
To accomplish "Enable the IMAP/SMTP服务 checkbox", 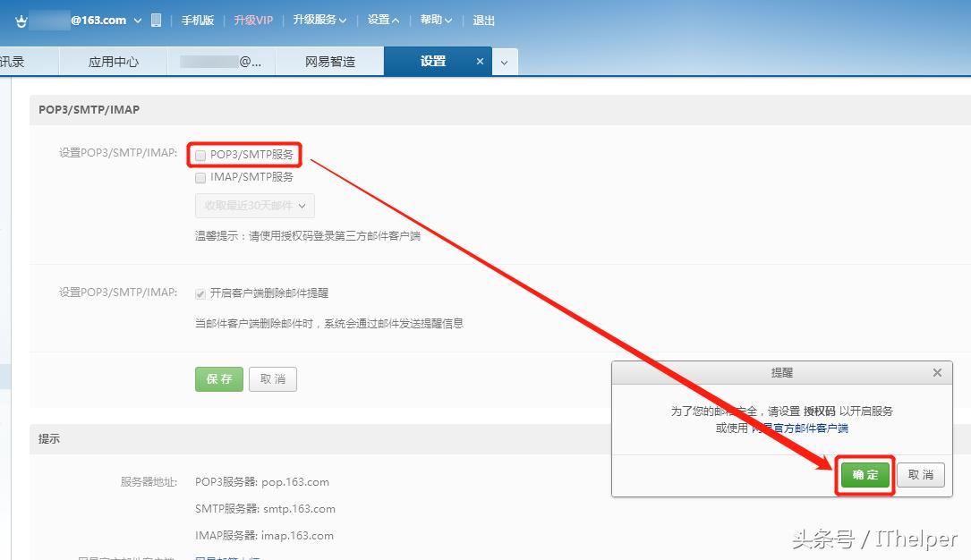I will pyautogui.click(x=200, y=177).
